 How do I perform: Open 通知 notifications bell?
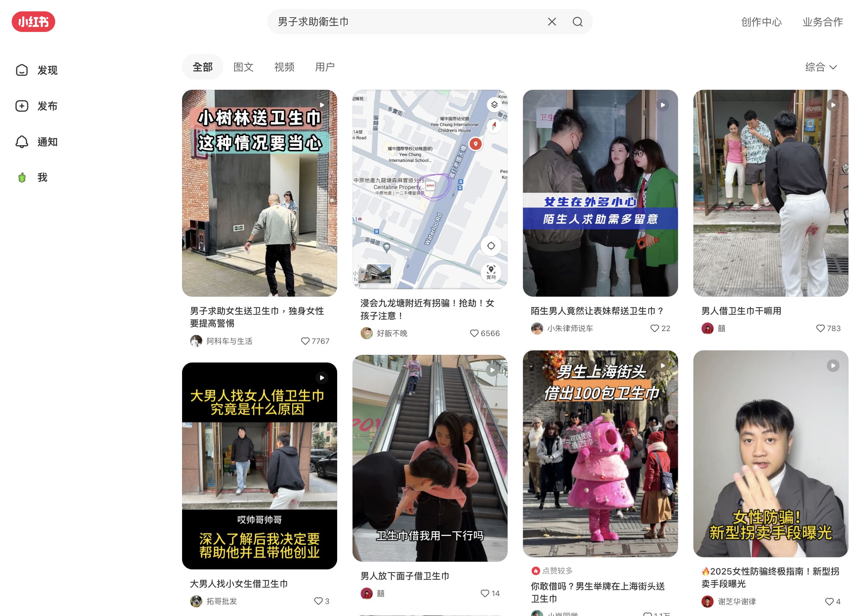point(22,142)
